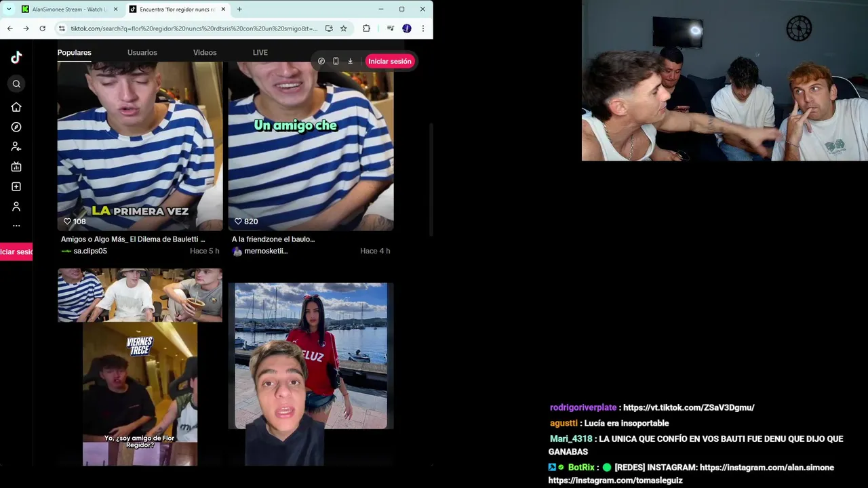Go to the Home icon in TikTok sidebar
The height and width of the screenshot is (488, 868).
(x=16, y=107)
